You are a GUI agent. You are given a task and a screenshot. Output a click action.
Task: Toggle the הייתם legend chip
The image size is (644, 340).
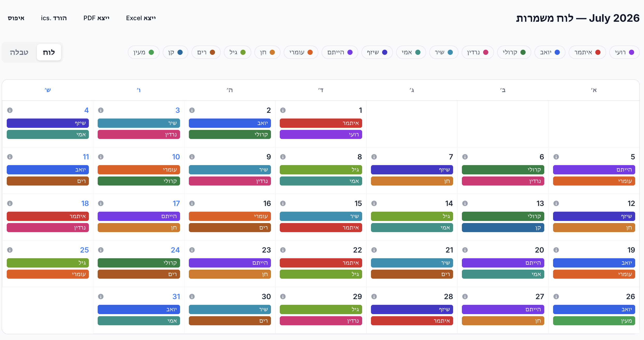click(x=340, y=52)
